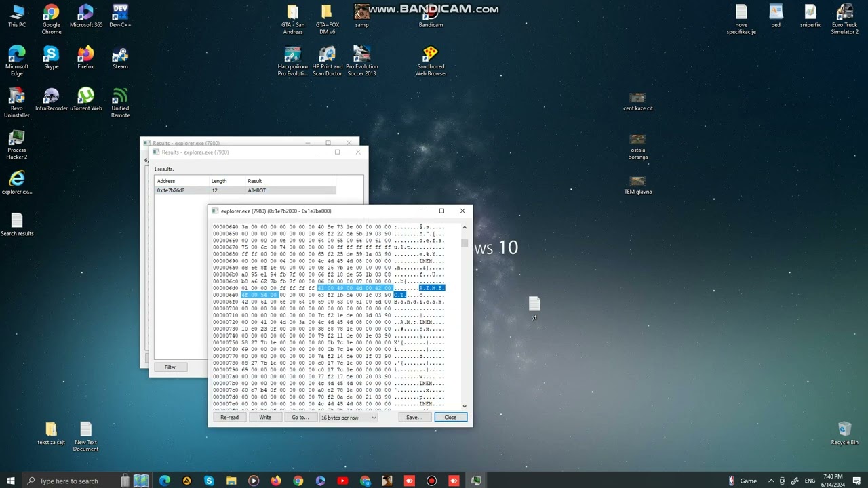
Task: Open the Windows Start menu
Action: coord(11,481)
